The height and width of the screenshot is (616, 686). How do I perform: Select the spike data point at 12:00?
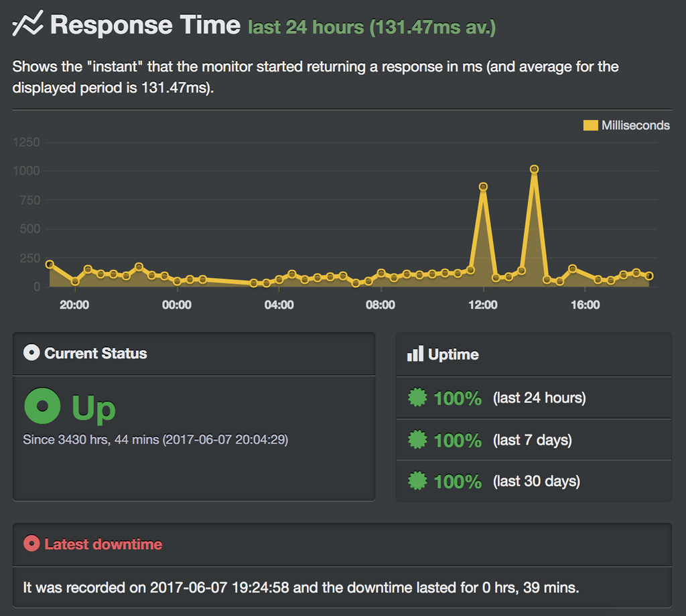coord(483,187)
